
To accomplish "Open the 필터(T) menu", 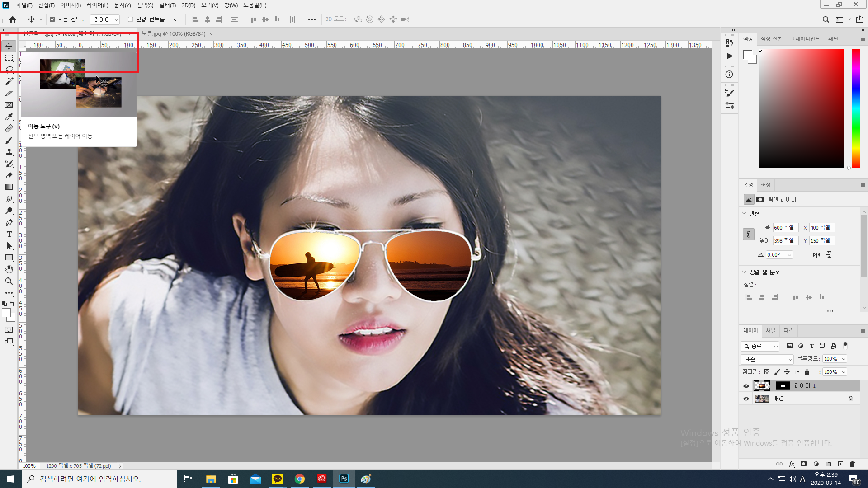I will pos(167,5).
